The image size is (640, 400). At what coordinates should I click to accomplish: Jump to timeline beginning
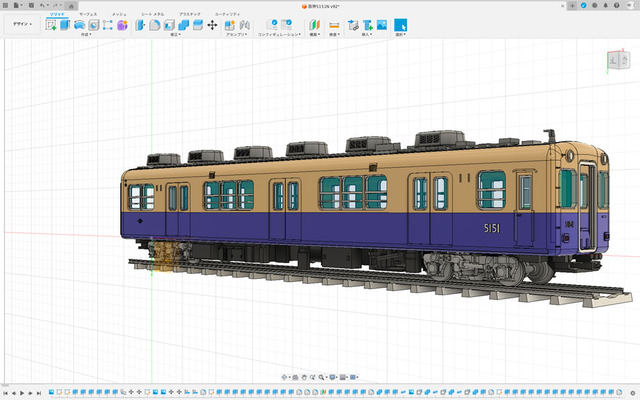tap(5, 393)
